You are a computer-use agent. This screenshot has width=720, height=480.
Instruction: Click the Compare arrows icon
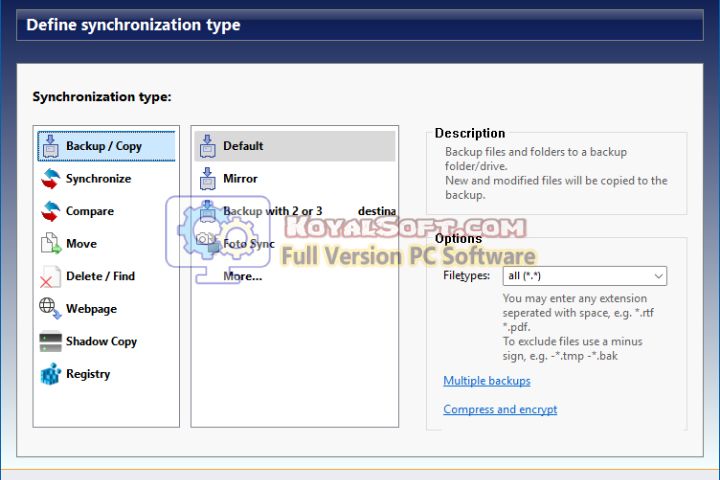[x=51, y=211]
